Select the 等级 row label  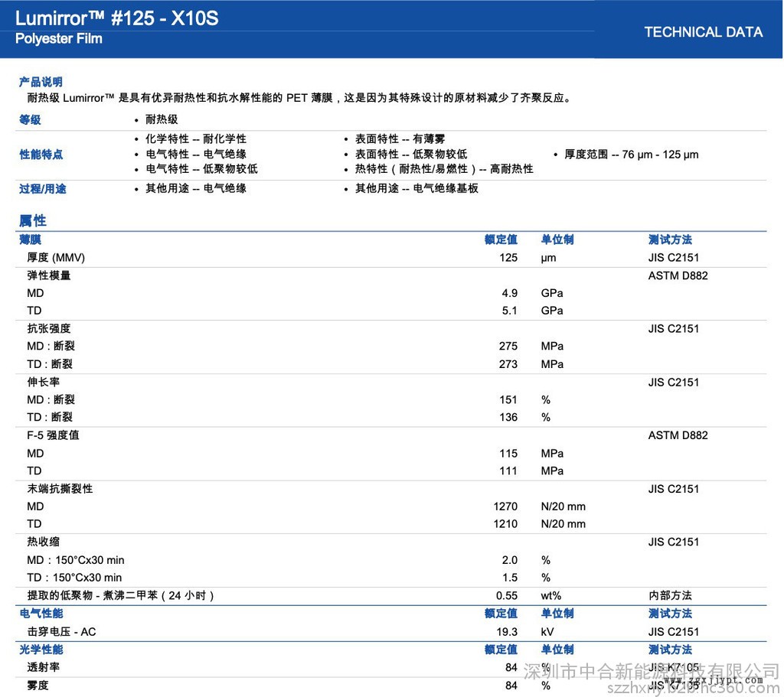pos(30,119)
